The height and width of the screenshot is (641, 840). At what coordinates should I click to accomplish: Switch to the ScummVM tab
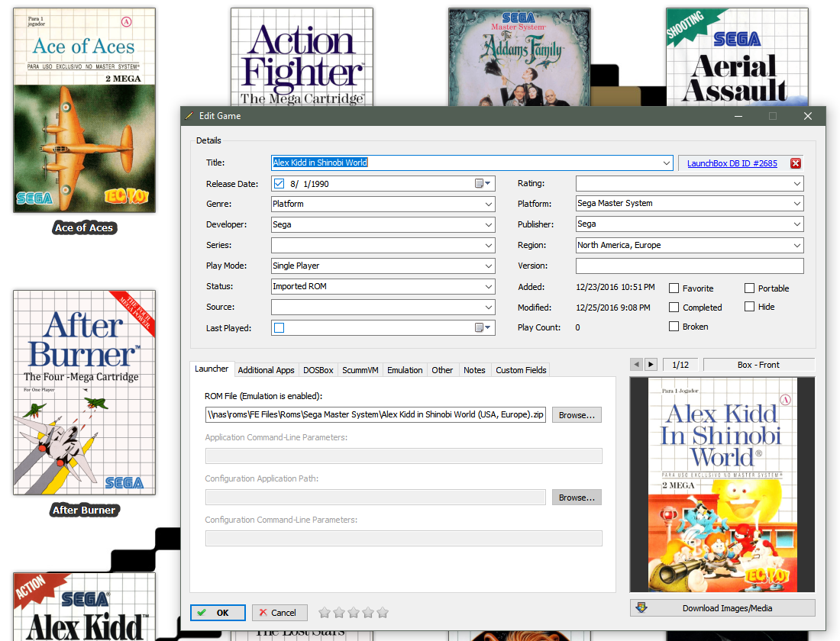point(360,370)
